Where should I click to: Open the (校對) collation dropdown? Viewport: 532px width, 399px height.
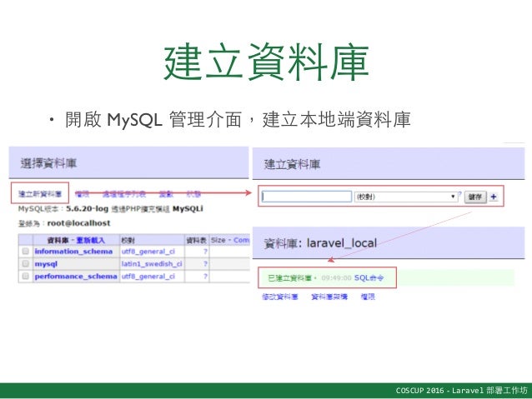[x=405, y=197]
